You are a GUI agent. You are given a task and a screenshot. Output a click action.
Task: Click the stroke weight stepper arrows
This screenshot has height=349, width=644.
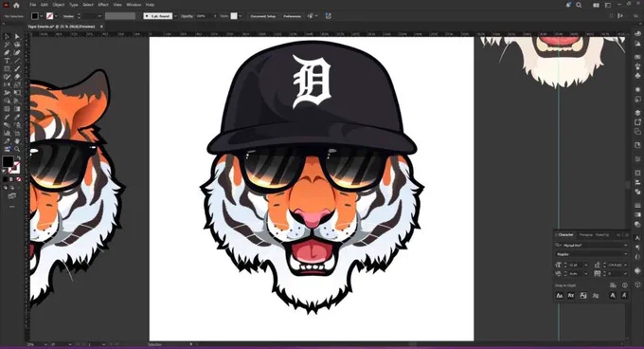(79, 16)
